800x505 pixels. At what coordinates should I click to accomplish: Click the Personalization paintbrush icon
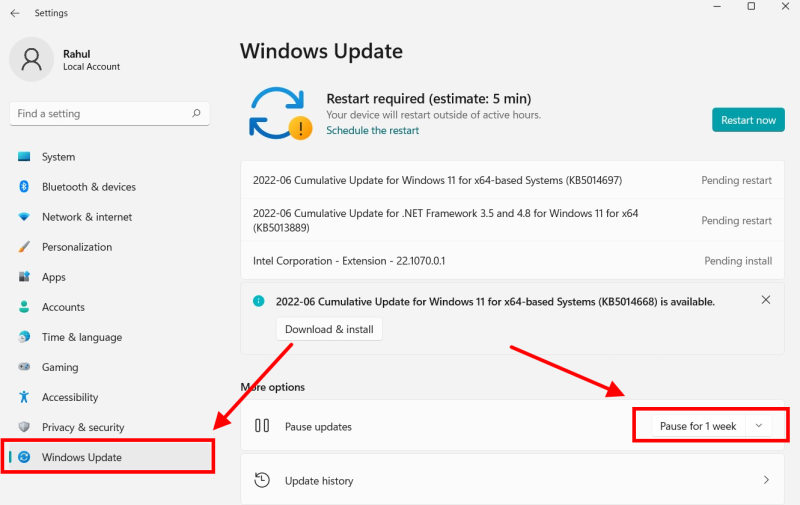pyautogui.click(x=24, y=247)
